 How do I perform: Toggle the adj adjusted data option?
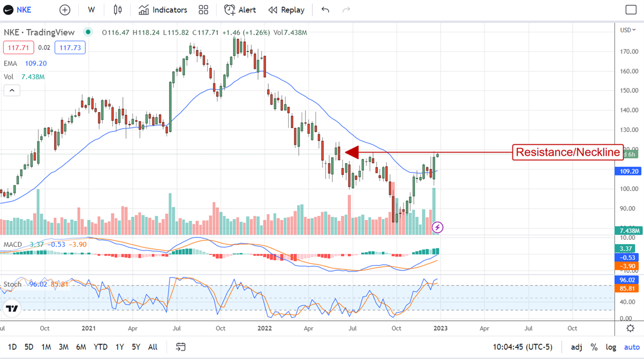click(x=576, y=347)
